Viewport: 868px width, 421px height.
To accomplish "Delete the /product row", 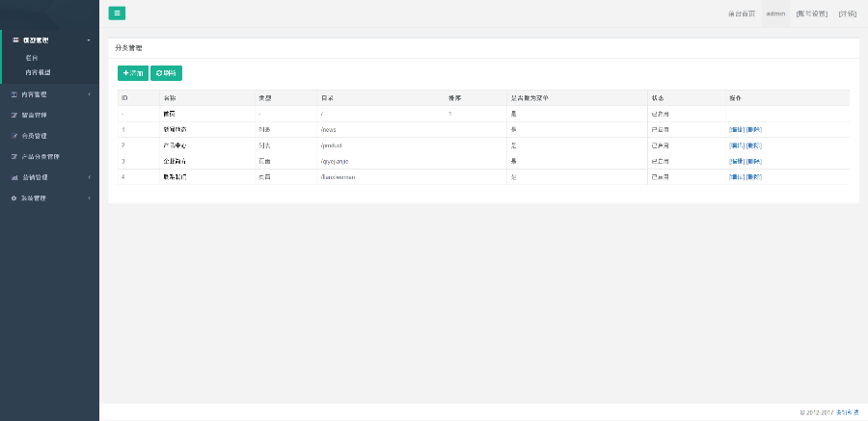I will click(x=754, y=146).
